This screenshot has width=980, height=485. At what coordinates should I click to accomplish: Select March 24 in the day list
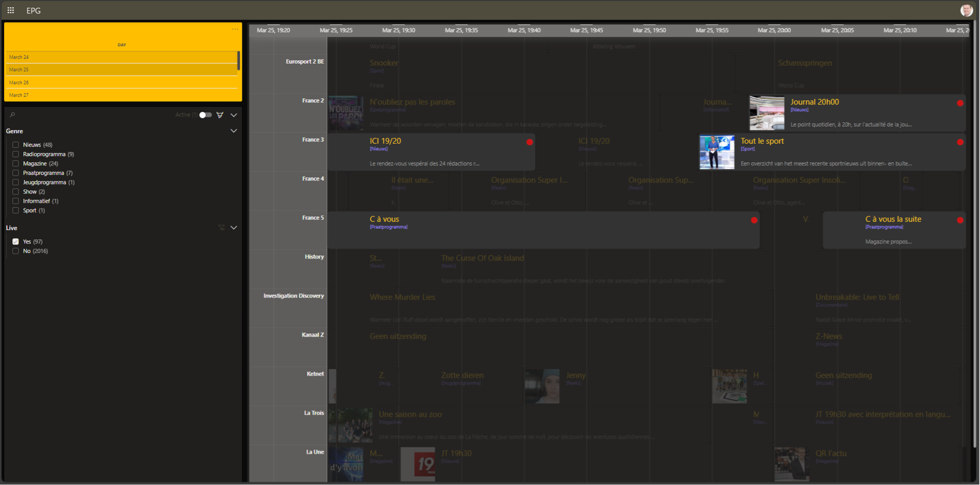(x=121, y=57)
